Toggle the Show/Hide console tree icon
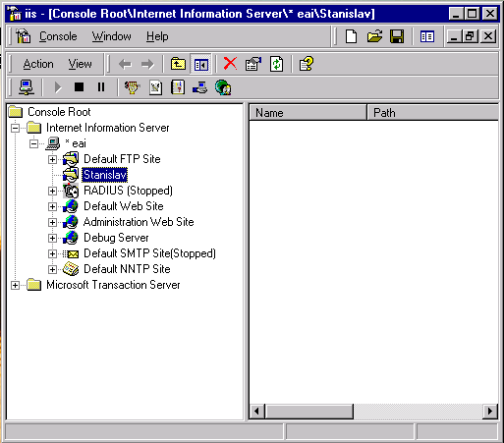Image resolution: width=504 pixels, height=443 pixels. pos(200,64)
